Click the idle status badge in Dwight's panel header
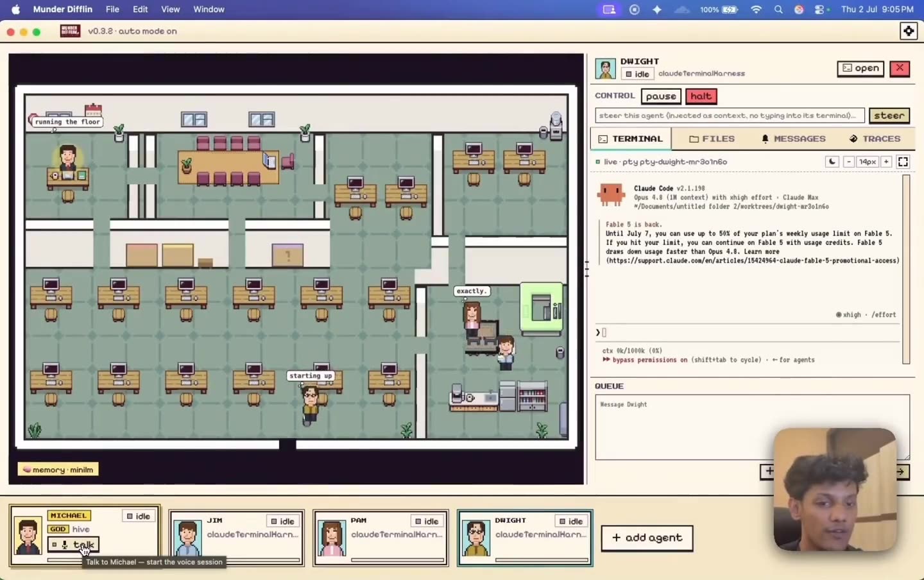Viewport: 924px width, 580px height. click(x=638, y=74)
